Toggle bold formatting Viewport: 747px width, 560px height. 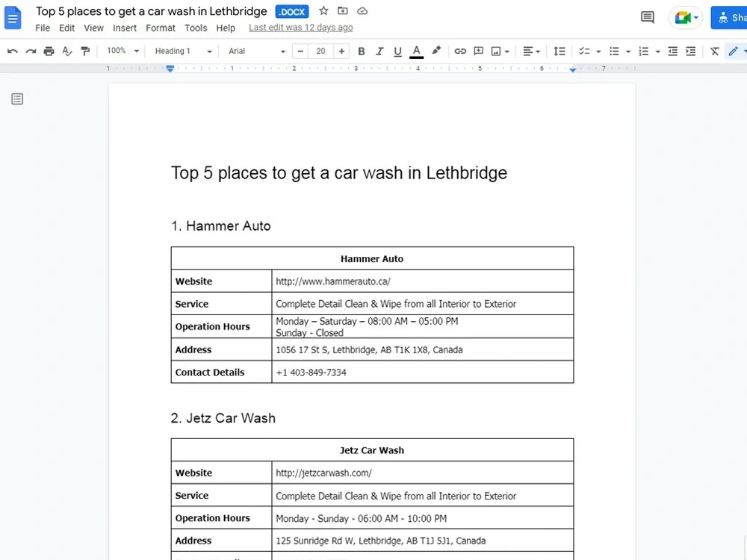coord(361,51)
